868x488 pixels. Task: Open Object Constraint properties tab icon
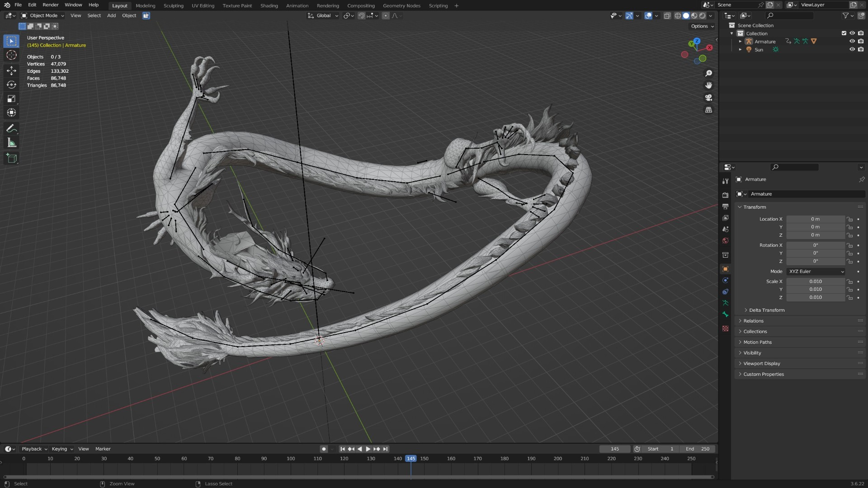[725, 291]
